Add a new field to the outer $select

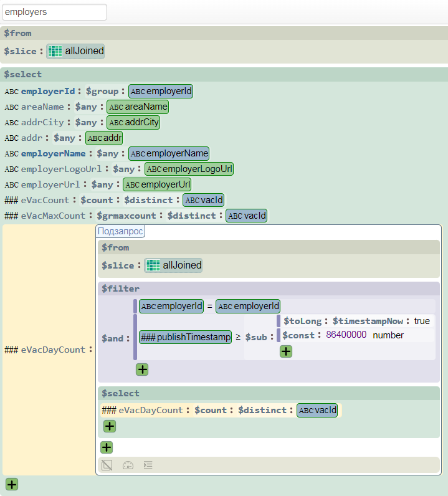tap(12, 484)
